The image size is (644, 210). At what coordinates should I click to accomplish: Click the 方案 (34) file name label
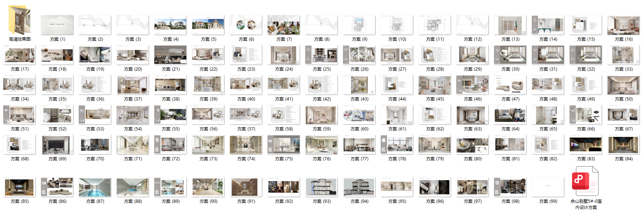coord(20,99)
